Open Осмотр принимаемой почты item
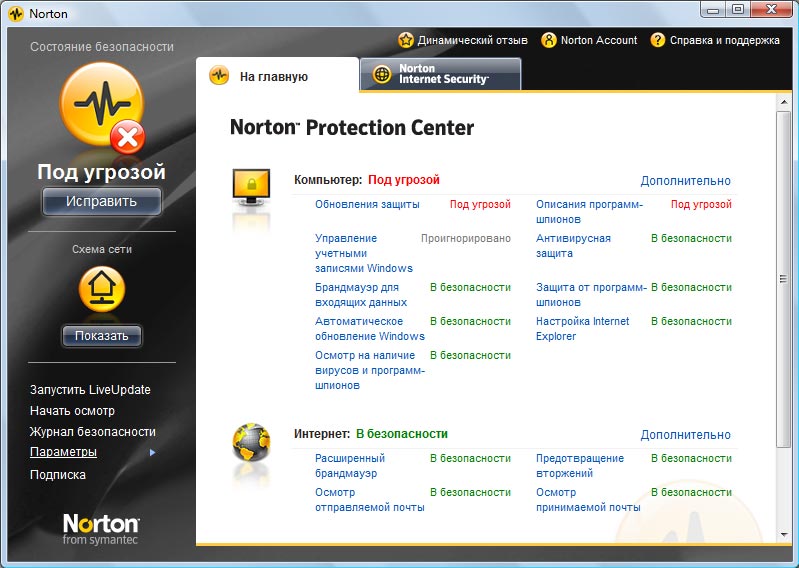Screen dimensions: 799x568 pyautogui.click(x=588, y=500)
